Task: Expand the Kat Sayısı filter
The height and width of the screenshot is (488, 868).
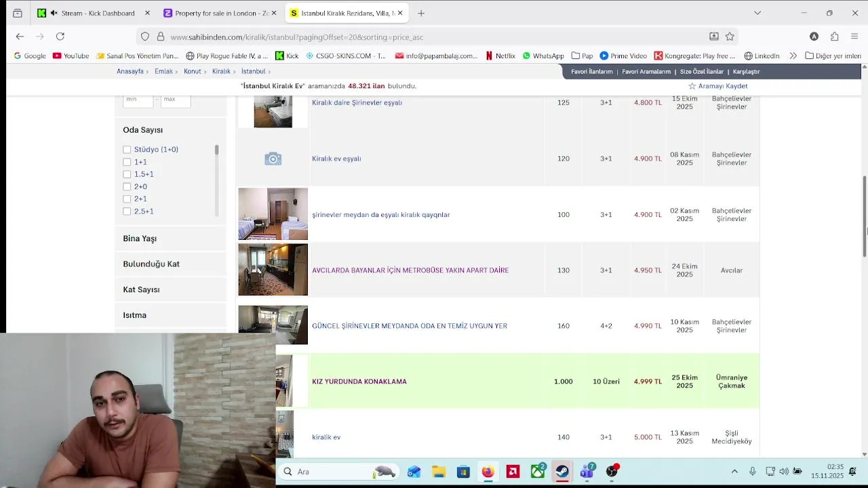Action: coord(170,289)
